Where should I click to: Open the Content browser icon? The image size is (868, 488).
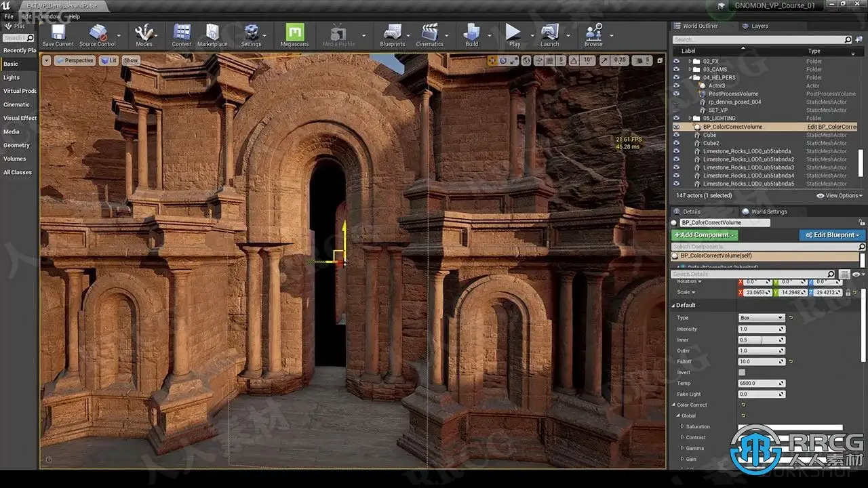(x=182, y=33)
